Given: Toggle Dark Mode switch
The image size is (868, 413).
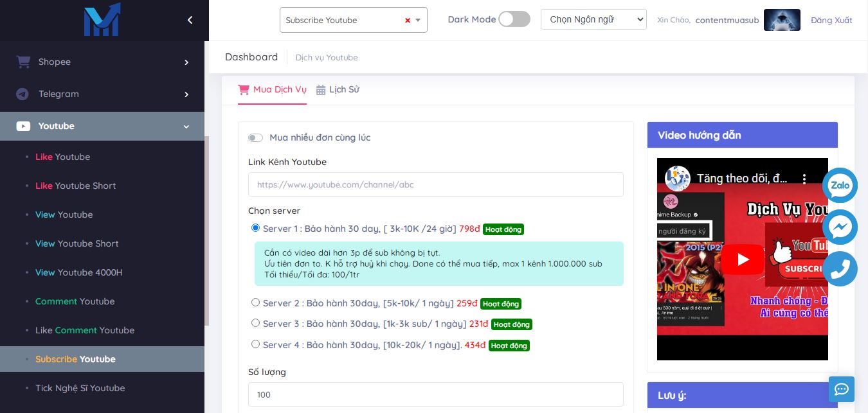Looking at the screenshot, I should pos(514,19).
